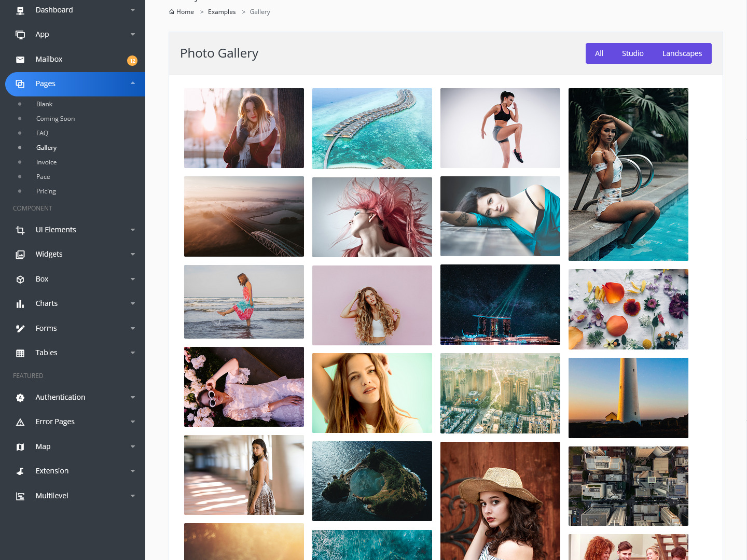Open the foggy bridge aerial photo
Image resolution: width=747 pixels, height=560 pixels.
pos(244,216)
